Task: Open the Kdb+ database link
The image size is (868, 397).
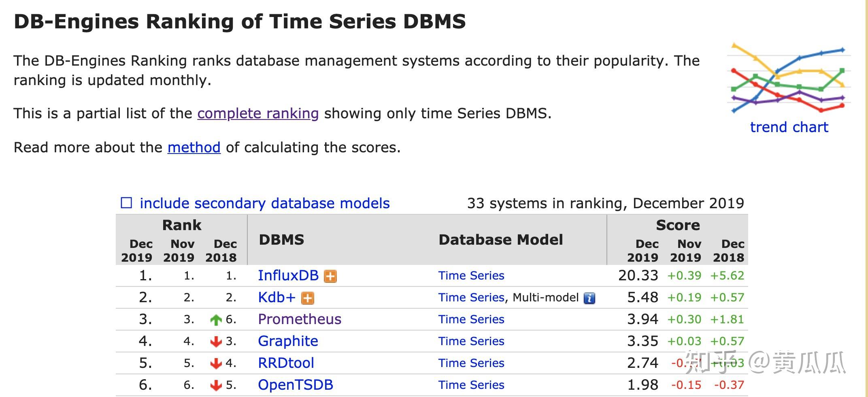Action: click(277, 297)
